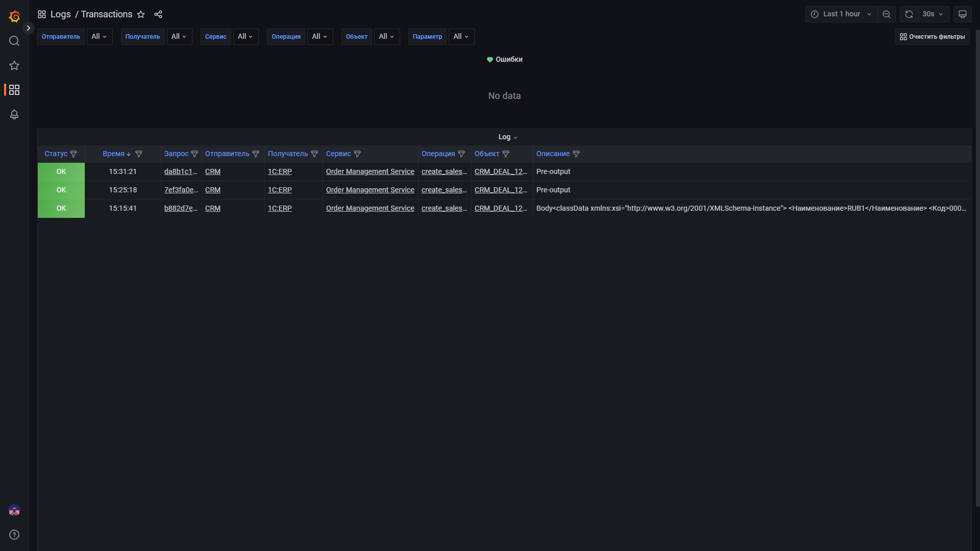Select the time value 15:15:41

pos(122,208)
